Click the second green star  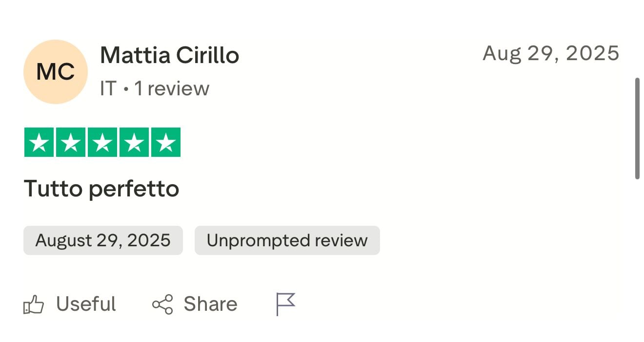[71, 143]
